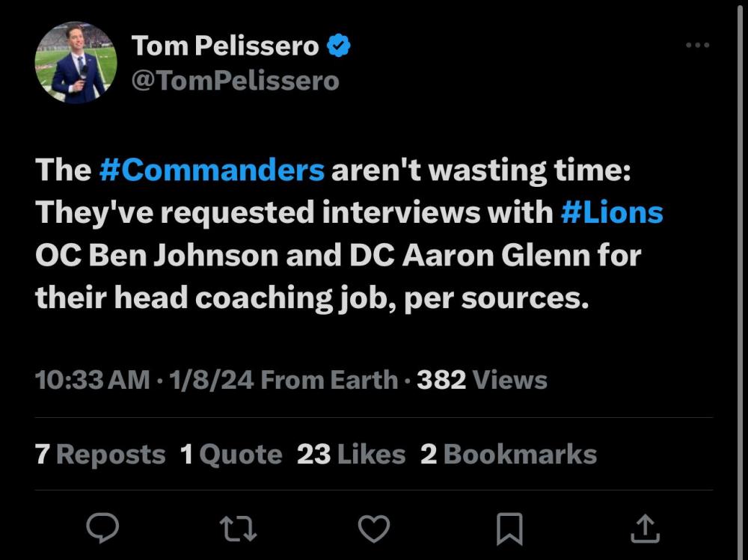Click the blue verified checkmark badge
This screenshot has height=560, width=748.
(340, 46)
